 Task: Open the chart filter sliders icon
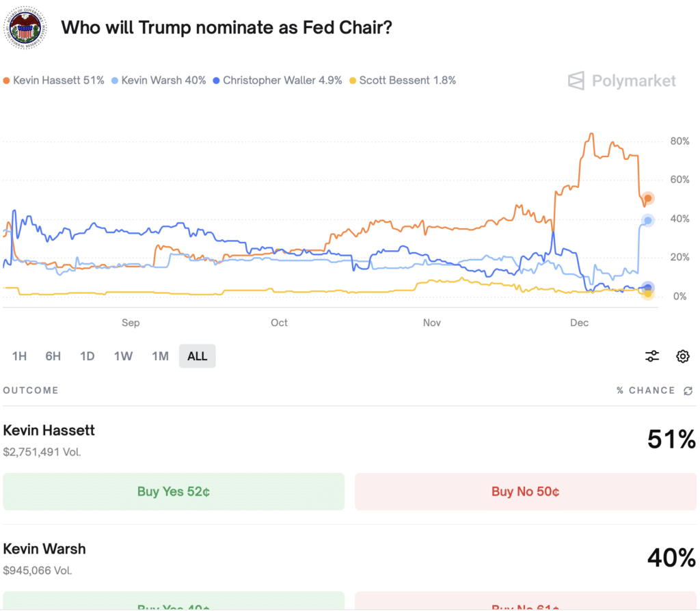[651, 356]
